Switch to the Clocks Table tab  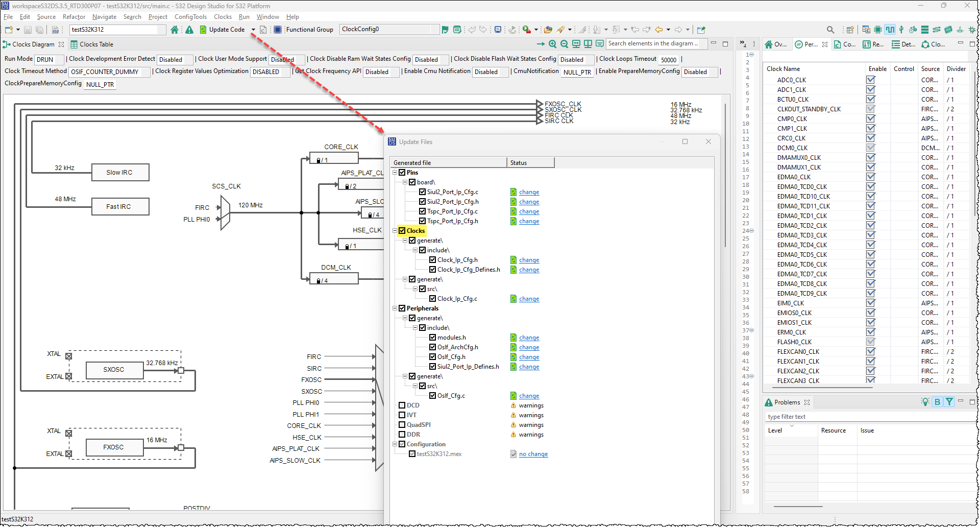tap(92, 44)
